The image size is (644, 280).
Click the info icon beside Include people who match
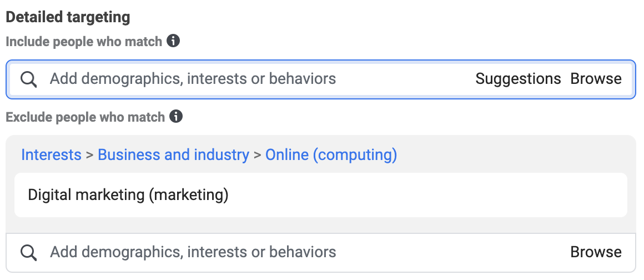coord(173,41)
